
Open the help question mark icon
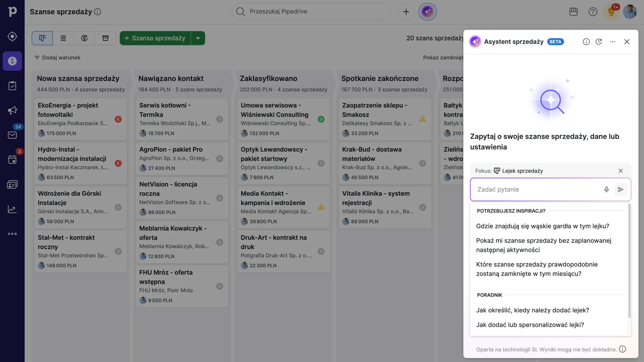point(593,12)
